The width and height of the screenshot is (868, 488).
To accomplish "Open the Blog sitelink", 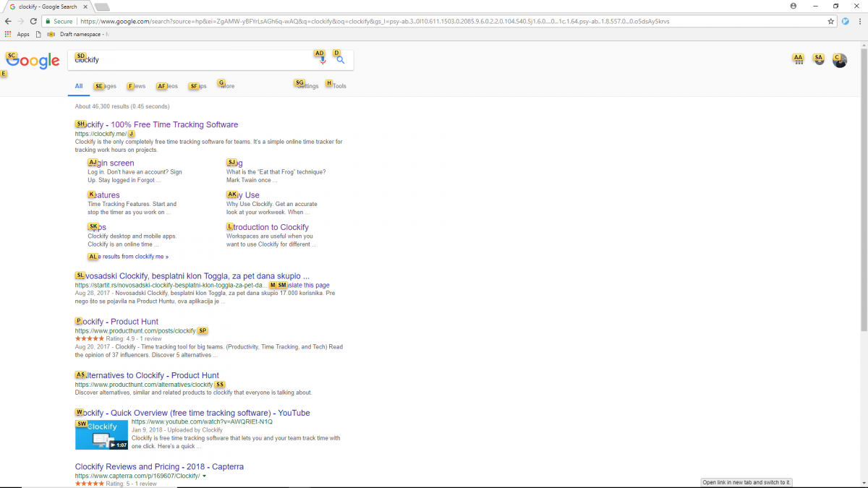I will pyautogui.click(x=234, y=163).
